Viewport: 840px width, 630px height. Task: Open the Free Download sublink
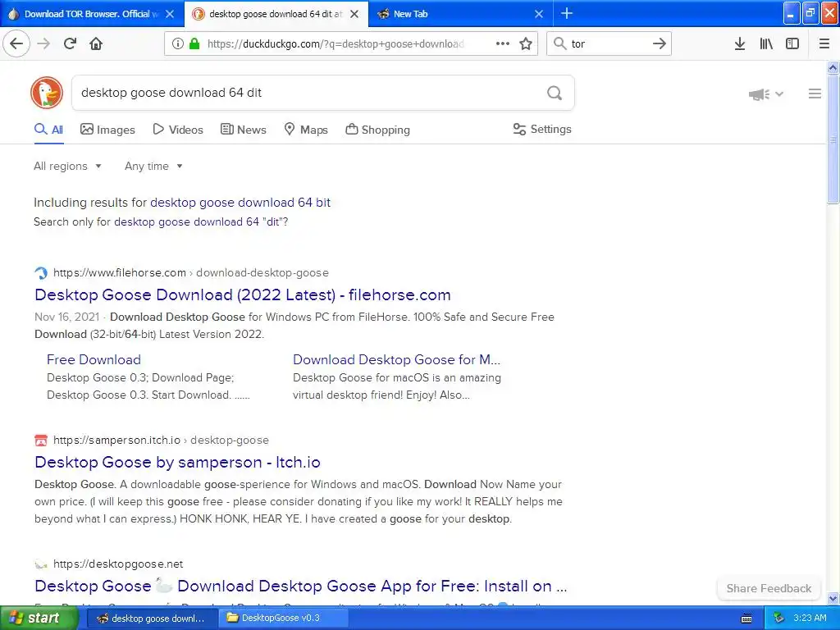(x=94, y=359)
